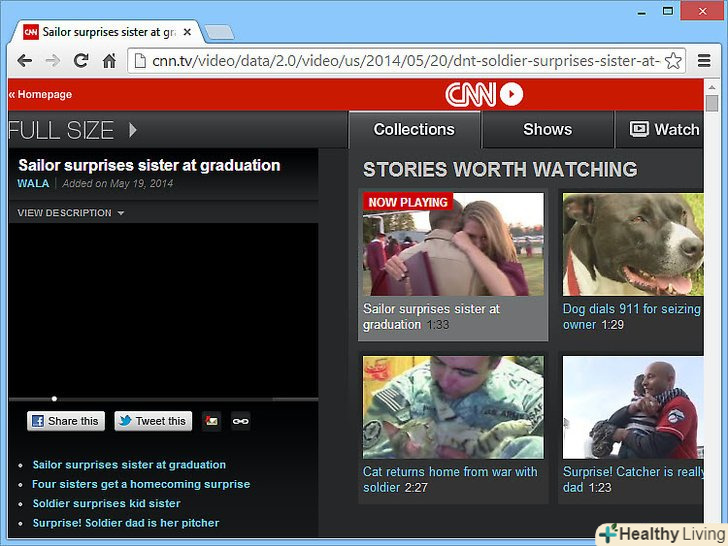Click the copy link chain icon

[x=240, y=421]
